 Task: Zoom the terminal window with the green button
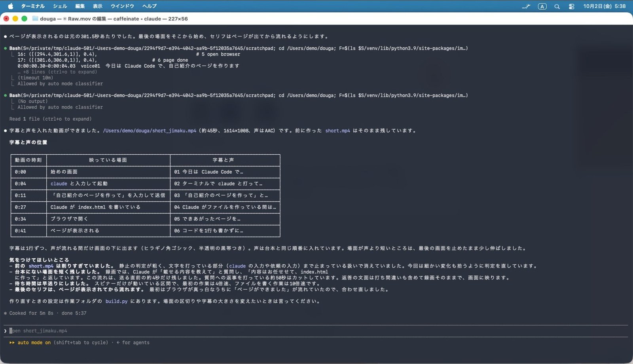tap(24, 19)
